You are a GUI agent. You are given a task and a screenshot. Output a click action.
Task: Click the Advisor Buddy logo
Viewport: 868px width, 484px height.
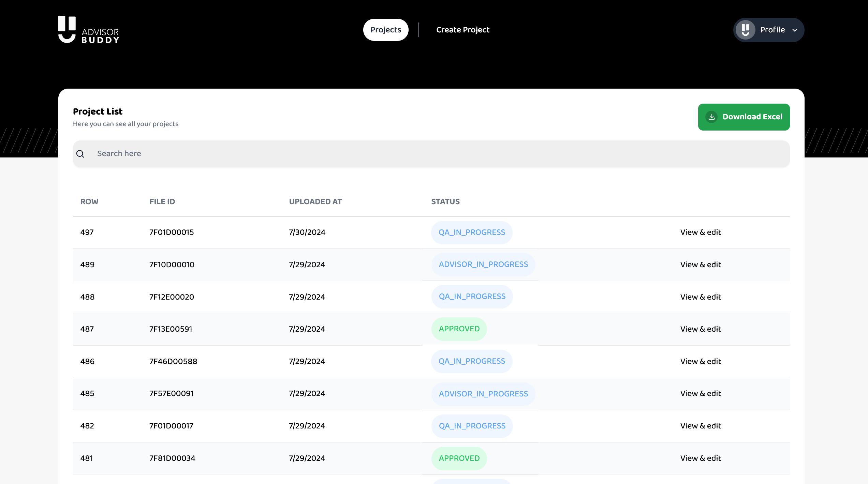pos(89,30)
